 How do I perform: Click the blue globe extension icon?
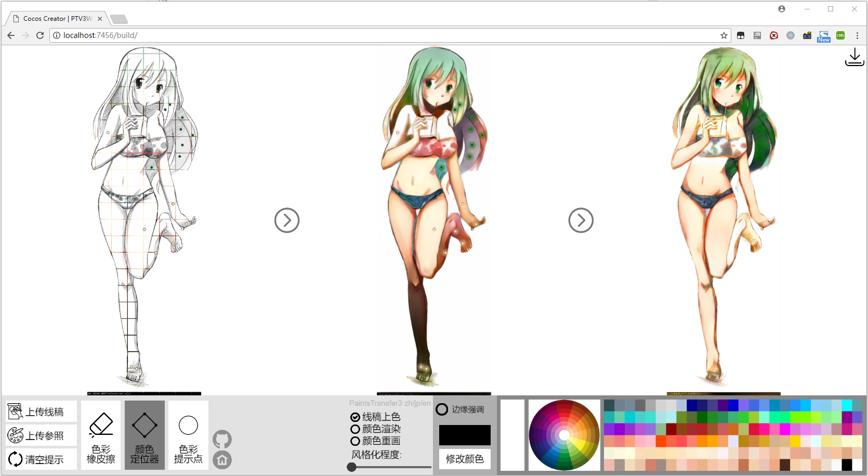click(x=791, y=35)
